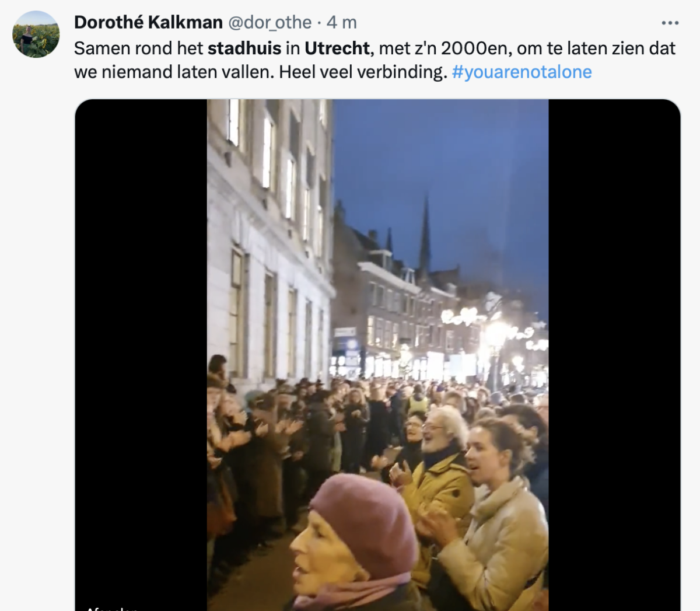Image resolution: width=700 pixels, height=611 pixels.
Task: Click the white town hall facade in video
Action: pos(269,233)
